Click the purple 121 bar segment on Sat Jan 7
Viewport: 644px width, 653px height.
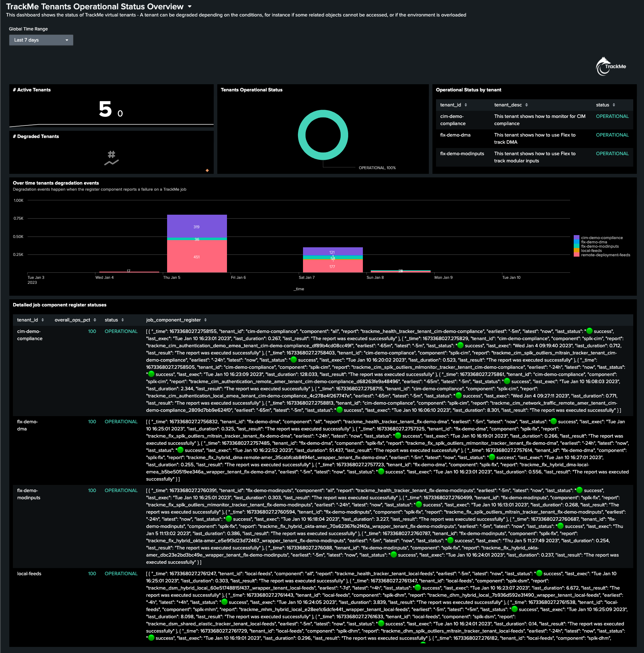[x=333, y=252]
